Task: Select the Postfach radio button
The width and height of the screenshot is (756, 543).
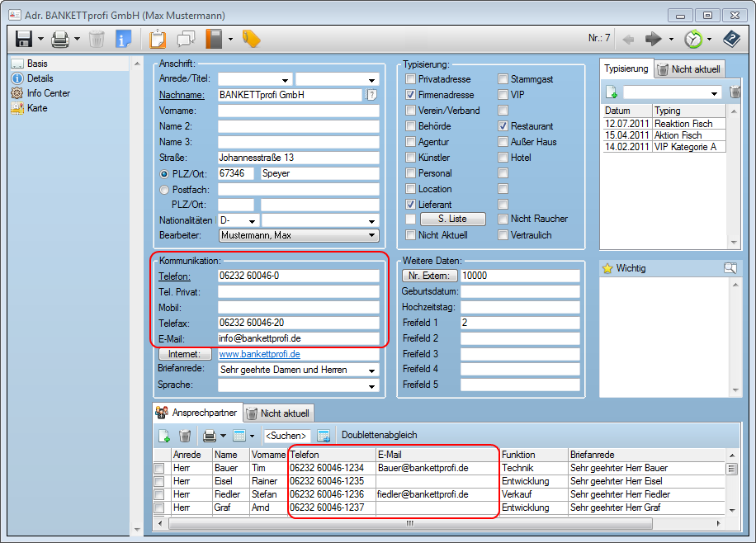Action: pyautogui.click(x=164, y=190)
